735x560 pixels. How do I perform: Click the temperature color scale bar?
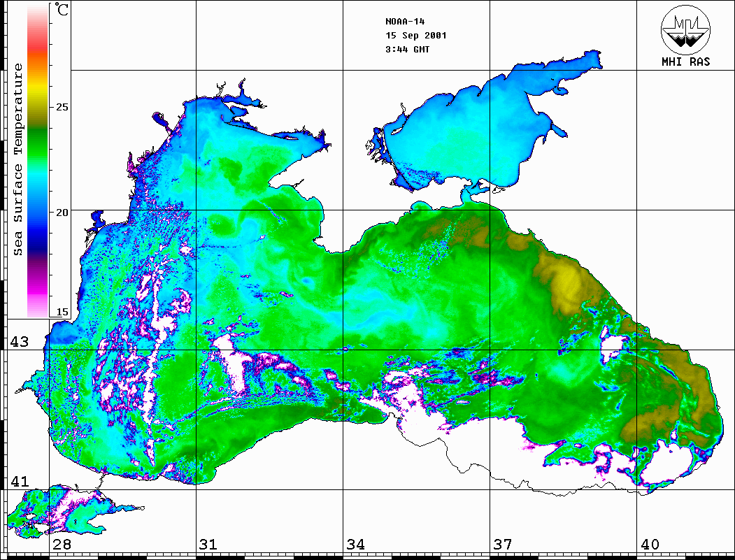tap(38, 160)
